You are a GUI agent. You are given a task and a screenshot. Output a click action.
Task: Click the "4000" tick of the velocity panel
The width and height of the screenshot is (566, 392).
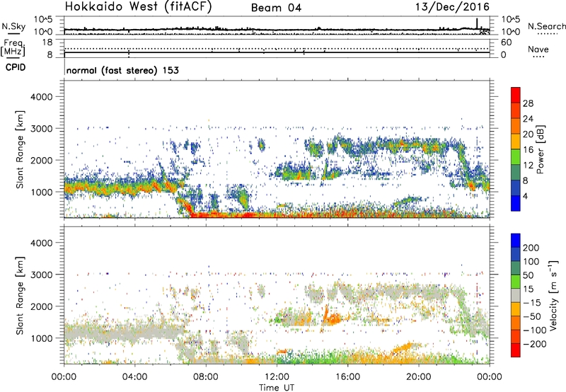click(41, 243)
